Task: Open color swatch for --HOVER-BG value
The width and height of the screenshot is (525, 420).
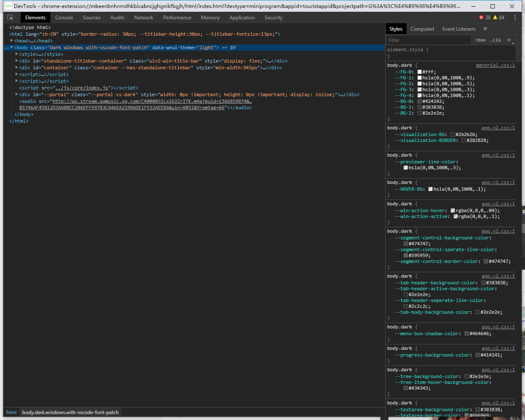Action: (430, 189)
